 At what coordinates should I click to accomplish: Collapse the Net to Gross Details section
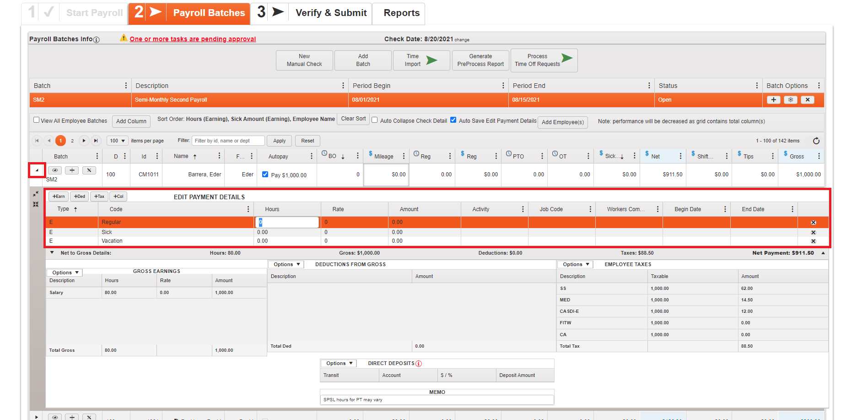click(52, 252)
